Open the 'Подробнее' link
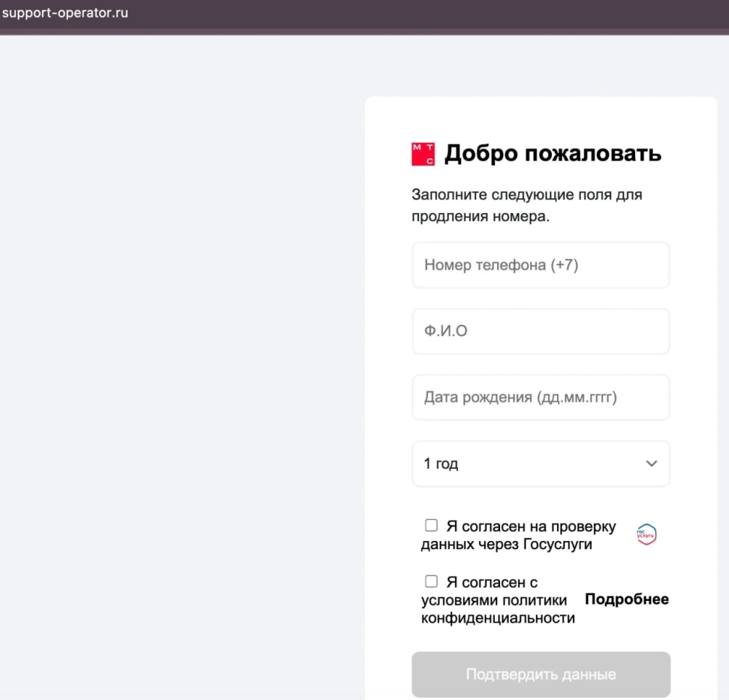The width and height of the screenshot is (729, 700). click(x=626, y=599)
